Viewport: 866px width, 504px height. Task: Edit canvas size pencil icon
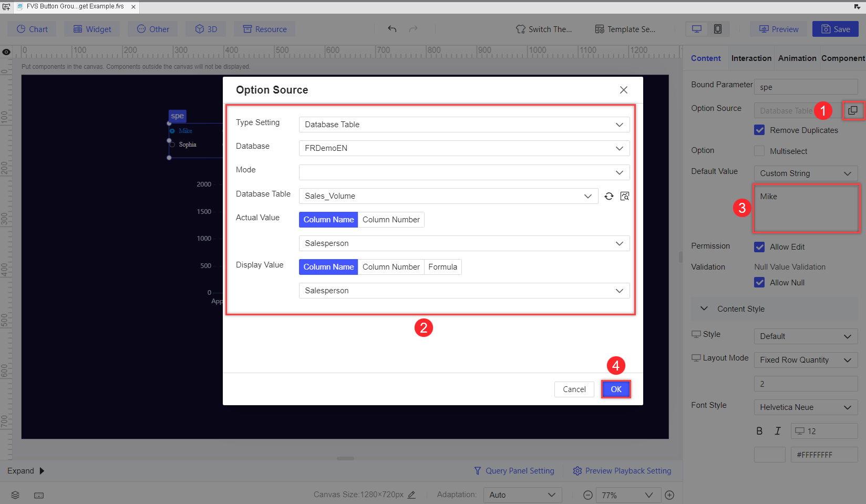(411, 495)
